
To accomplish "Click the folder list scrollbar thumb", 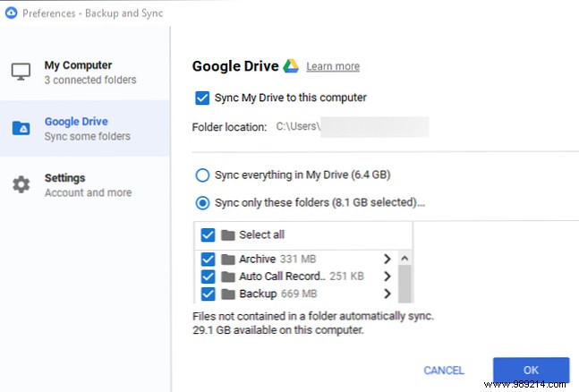I will (x=404, y=284).
